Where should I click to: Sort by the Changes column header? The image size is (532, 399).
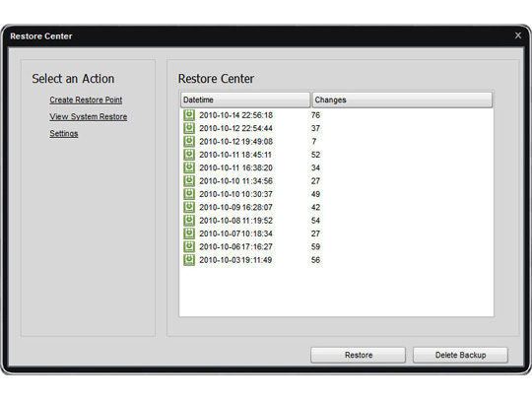click(402, 100)
